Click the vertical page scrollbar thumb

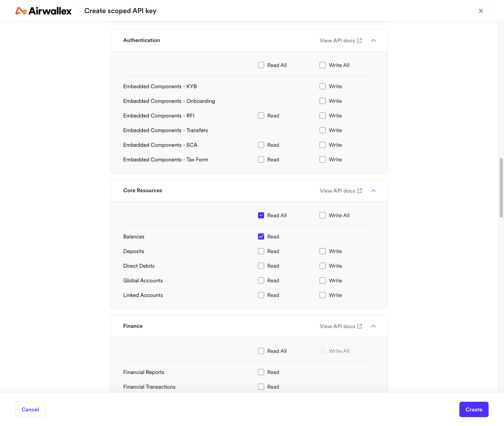click(x=501, y=188)
